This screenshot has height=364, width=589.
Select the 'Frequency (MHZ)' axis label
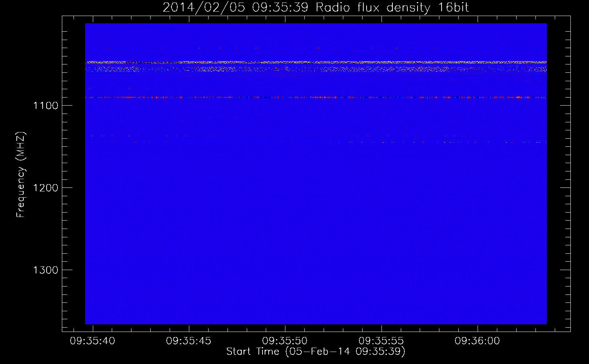pos(21,175)
